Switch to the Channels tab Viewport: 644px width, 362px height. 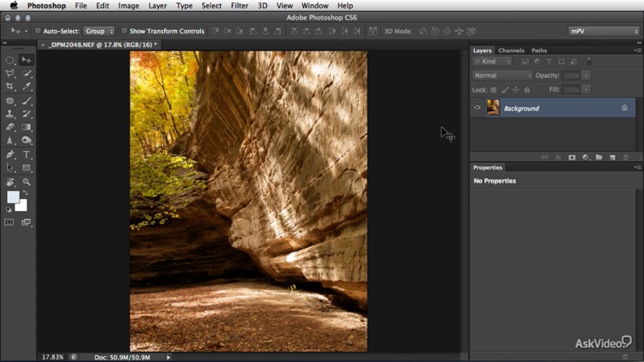pyautogui.click(x=511, y=51)
